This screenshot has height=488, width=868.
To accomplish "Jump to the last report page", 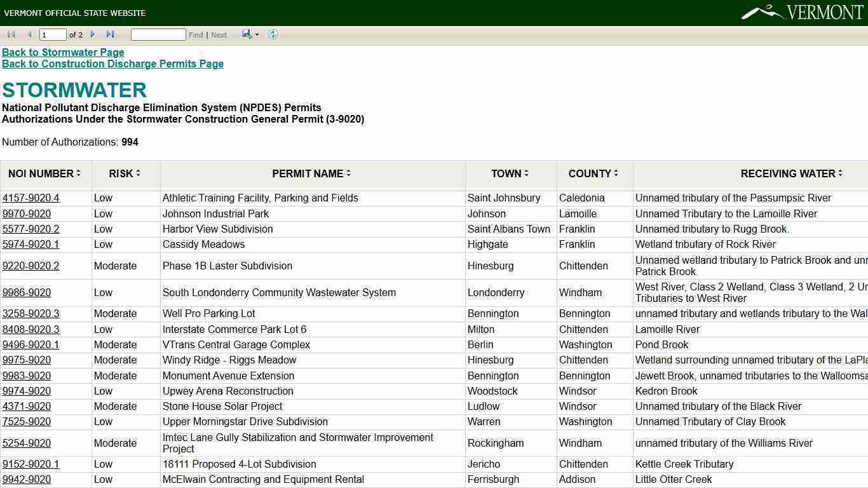I will 110,34.
